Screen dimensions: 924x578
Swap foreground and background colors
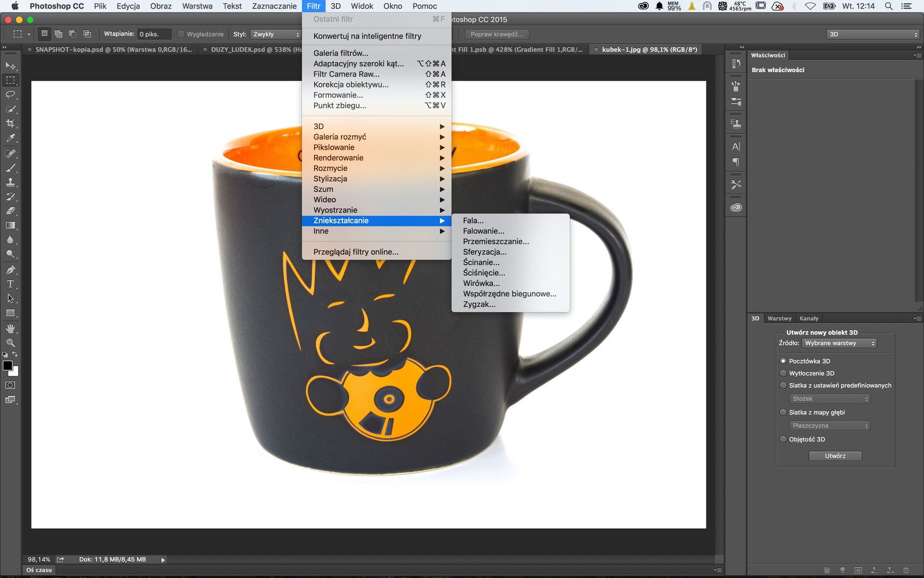click(15, 354)
